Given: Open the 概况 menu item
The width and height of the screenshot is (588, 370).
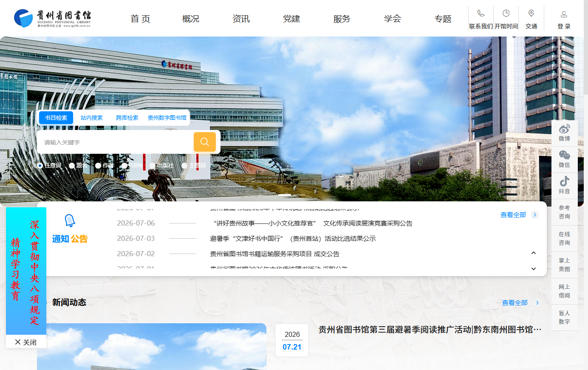Looking at the screenshot, I should (x=191, y=19).
